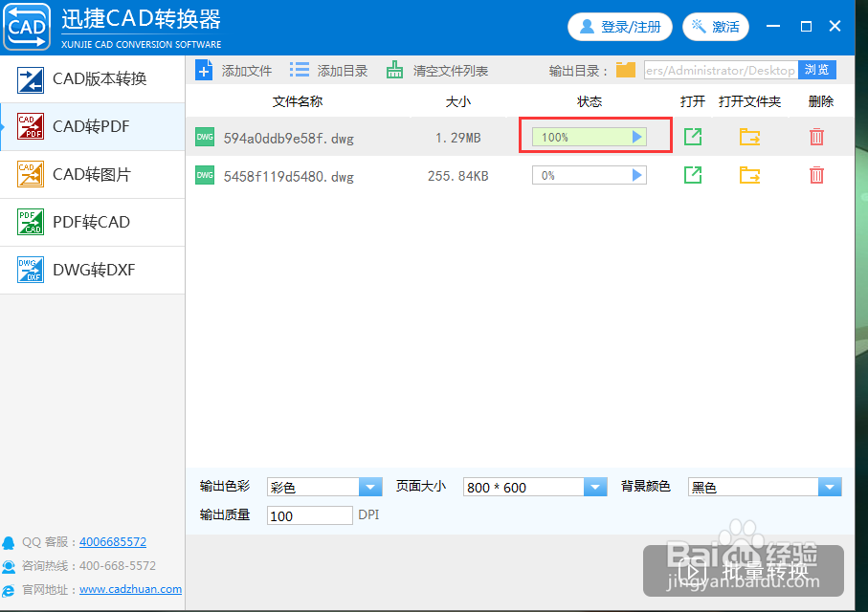This screenshot has height=612, width=868.
Task: Click the QQ penguin icon
Action: tap(9, 542)
